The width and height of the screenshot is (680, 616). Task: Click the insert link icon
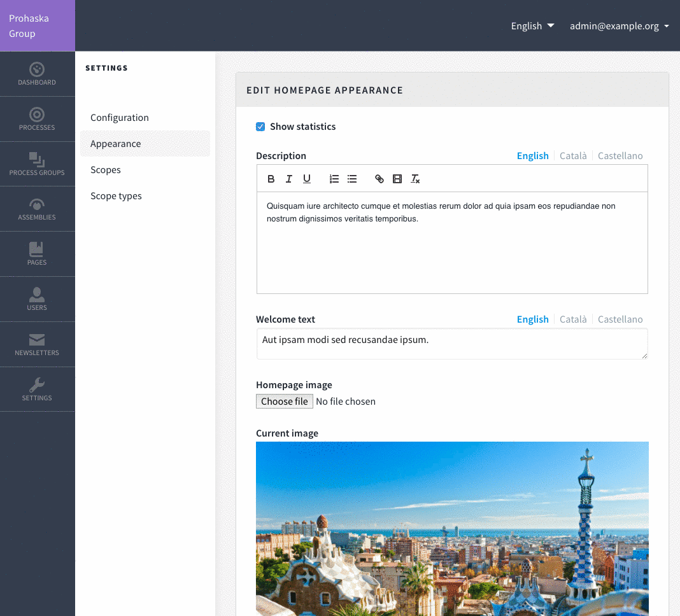coord(379,179)
